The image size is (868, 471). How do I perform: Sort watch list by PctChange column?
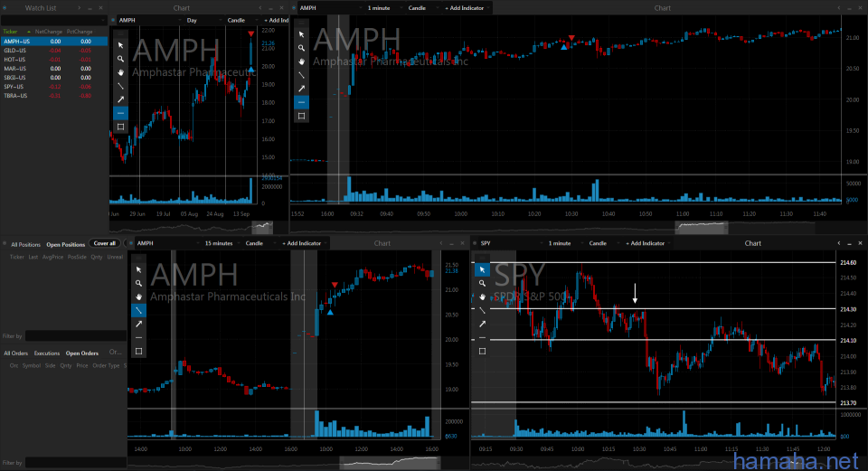click(80, 32)
